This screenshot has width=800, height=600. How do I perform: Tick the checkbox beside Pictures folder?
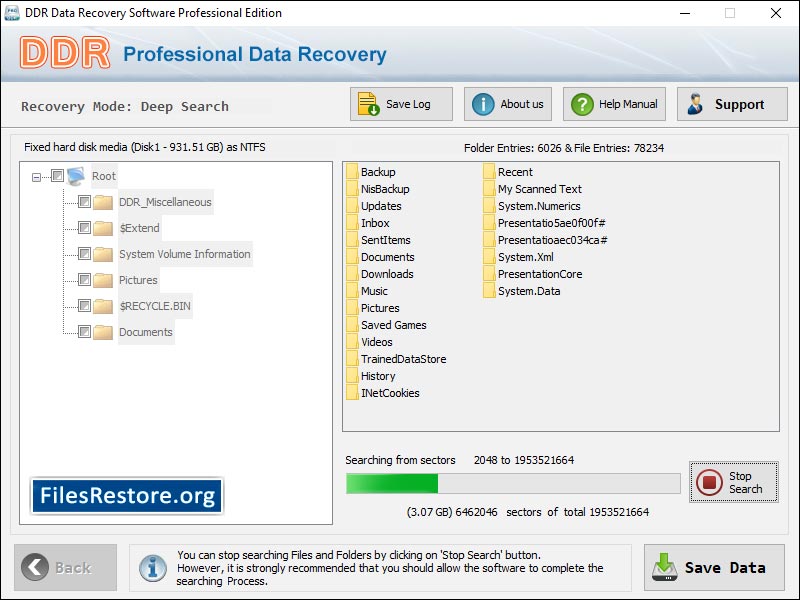(x=84, y=280)
